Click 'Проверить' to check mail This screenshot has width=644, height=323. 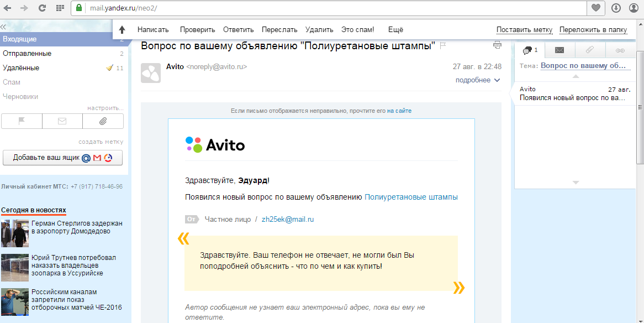coord(198,30)
